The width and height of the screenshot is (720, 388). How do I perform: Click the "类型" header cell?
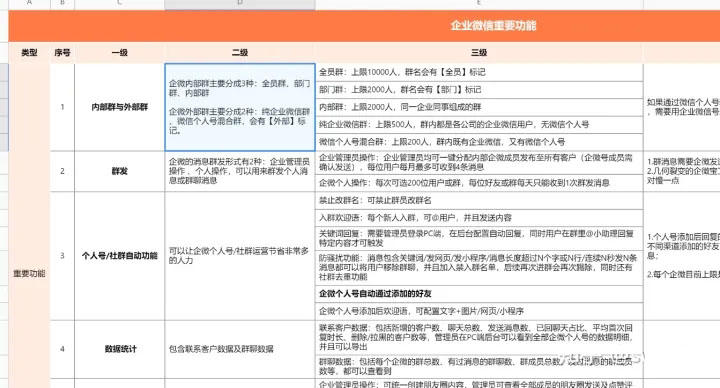[29, 53]
